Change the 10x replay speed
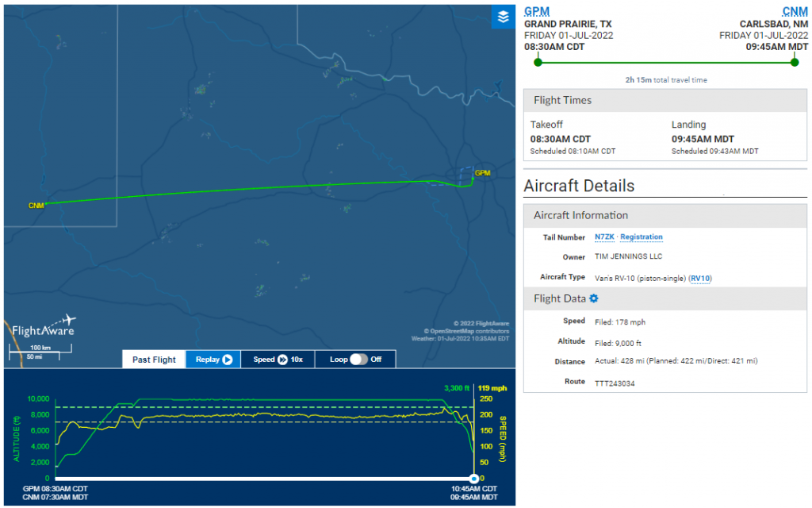This screenshot has width=812, height=508. pos(297,360)
